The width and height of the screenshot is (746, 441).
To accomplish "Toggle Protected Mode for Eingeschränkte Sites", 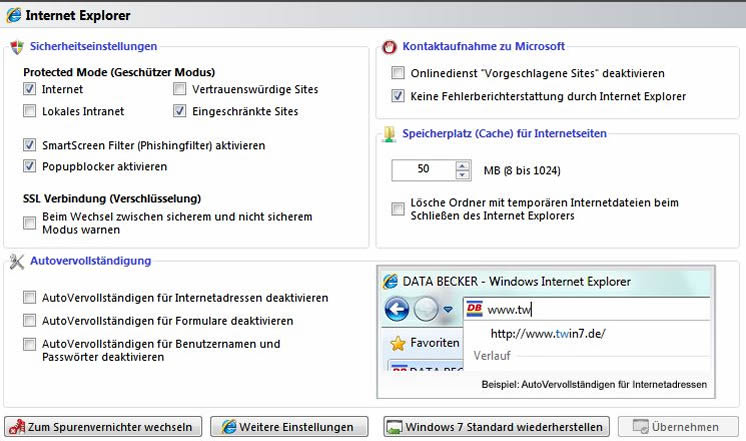I will click(179, 111).
